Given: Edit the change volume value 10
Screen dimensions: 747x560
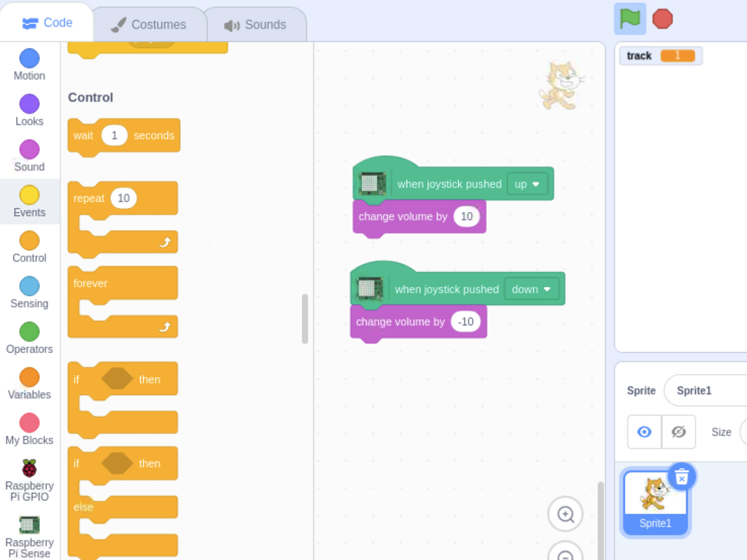Looking at the screenshot, I should tap(466, 217).
